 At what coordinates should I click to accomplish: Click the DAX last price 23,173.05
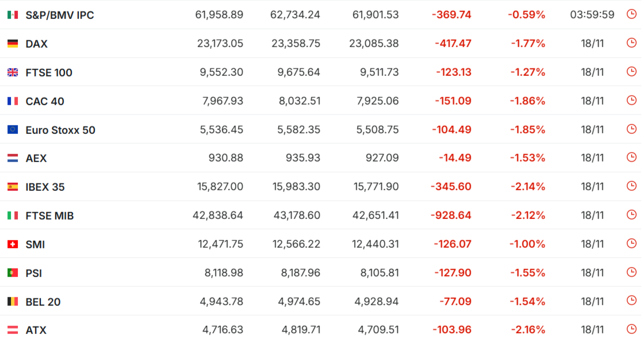coord(220,44)
